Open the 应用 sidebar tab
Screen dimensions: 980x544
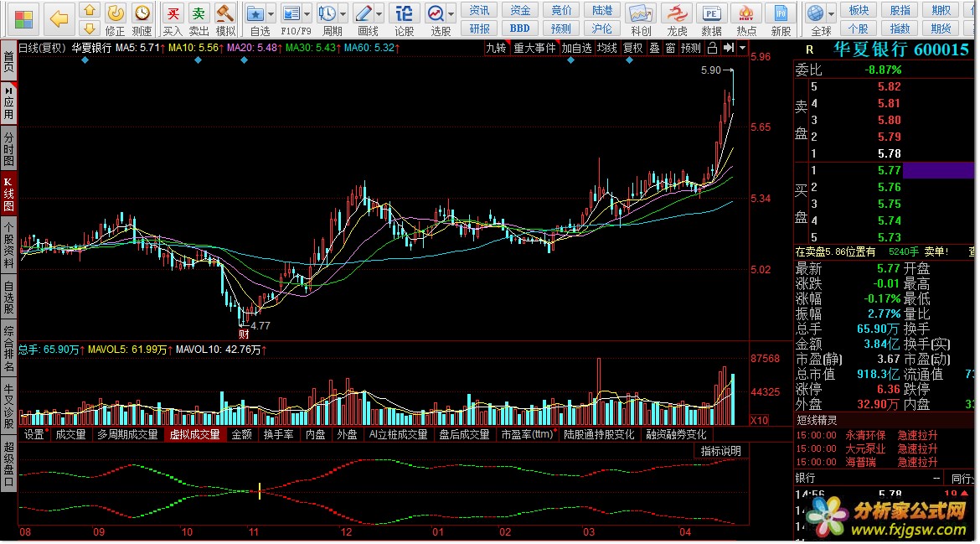point(8,104)
